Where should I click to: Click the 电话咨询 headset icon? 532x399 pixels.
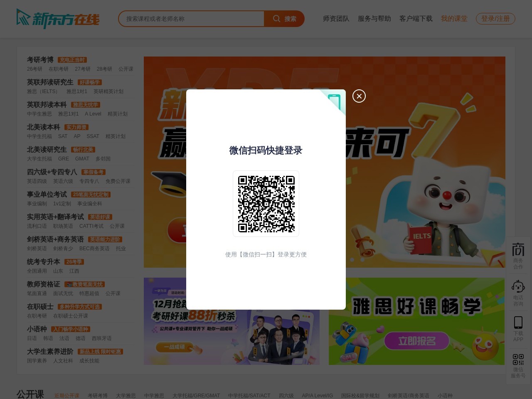click(x=518, y=287)
